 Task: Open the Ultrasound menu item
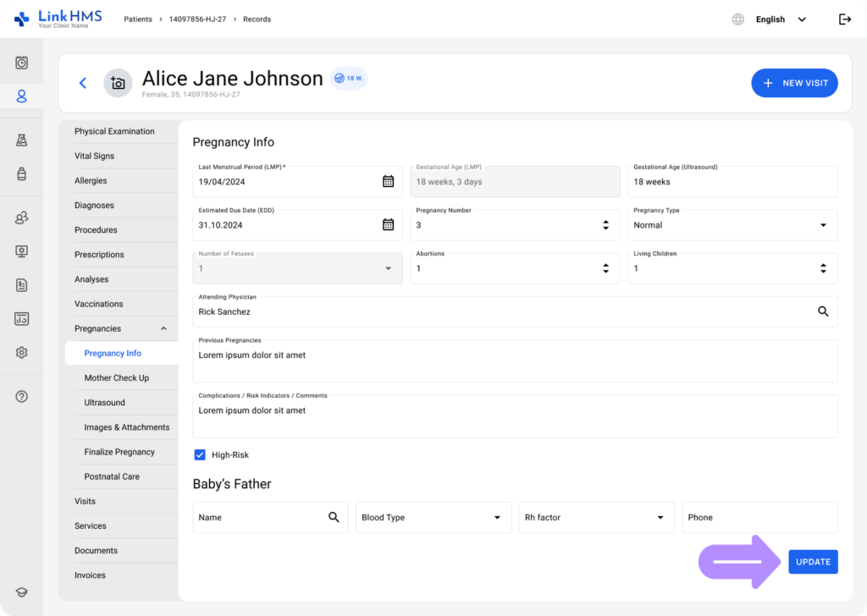[x=105, y=403]
